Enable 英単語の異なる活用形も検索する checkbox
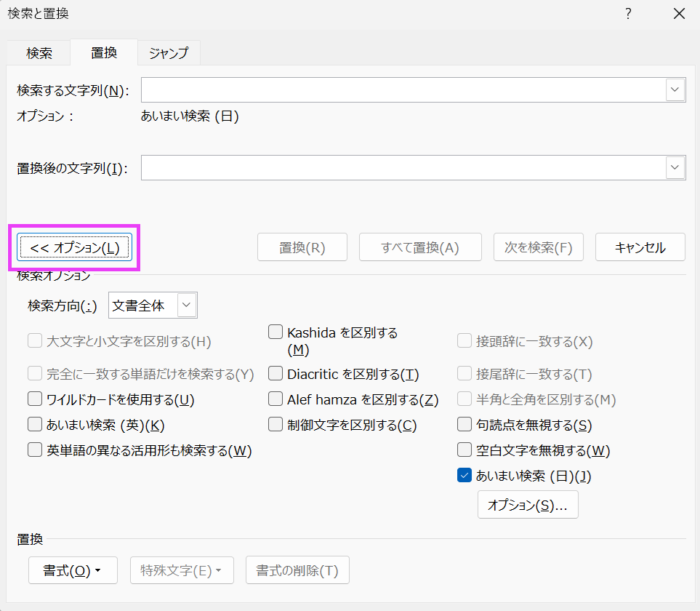Image resolution: width=700 pixels, height=611 pixels. [x=35, y=450]
